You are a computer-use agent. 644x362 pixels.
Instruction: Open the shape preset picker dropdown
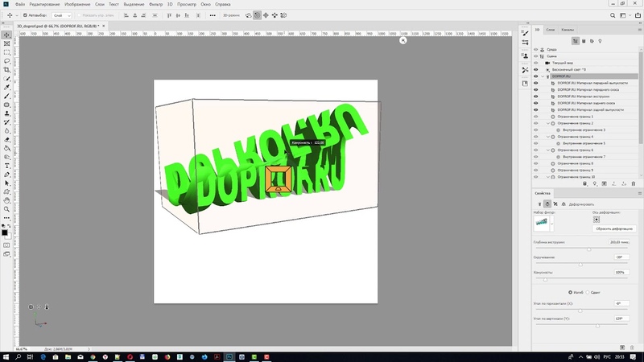click(x=551, y=224)
